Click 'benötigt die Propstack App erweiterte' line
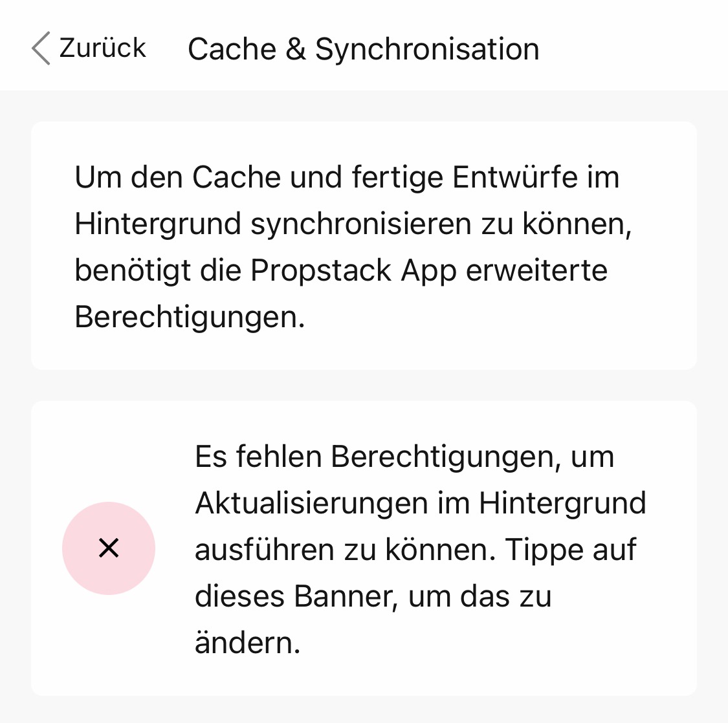 click(x=341, y=270)
